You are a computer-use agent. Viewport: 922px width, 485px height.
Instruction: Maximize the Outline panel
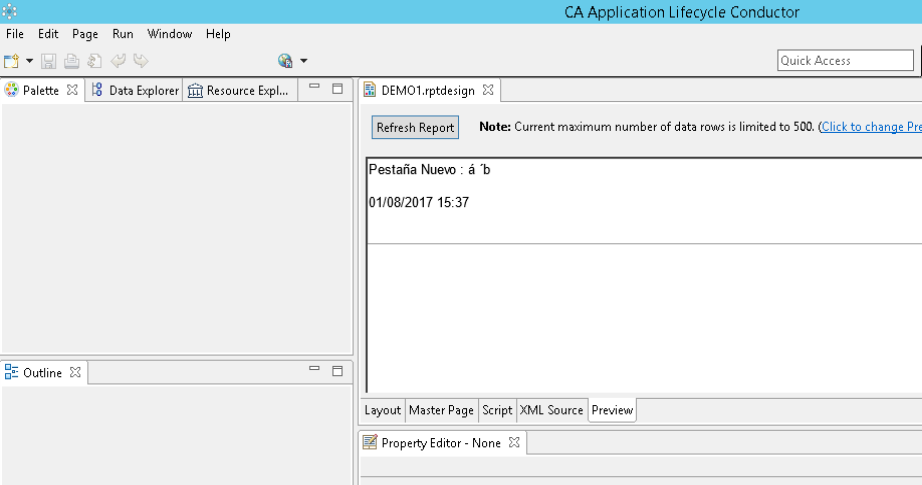coord(338,371)
